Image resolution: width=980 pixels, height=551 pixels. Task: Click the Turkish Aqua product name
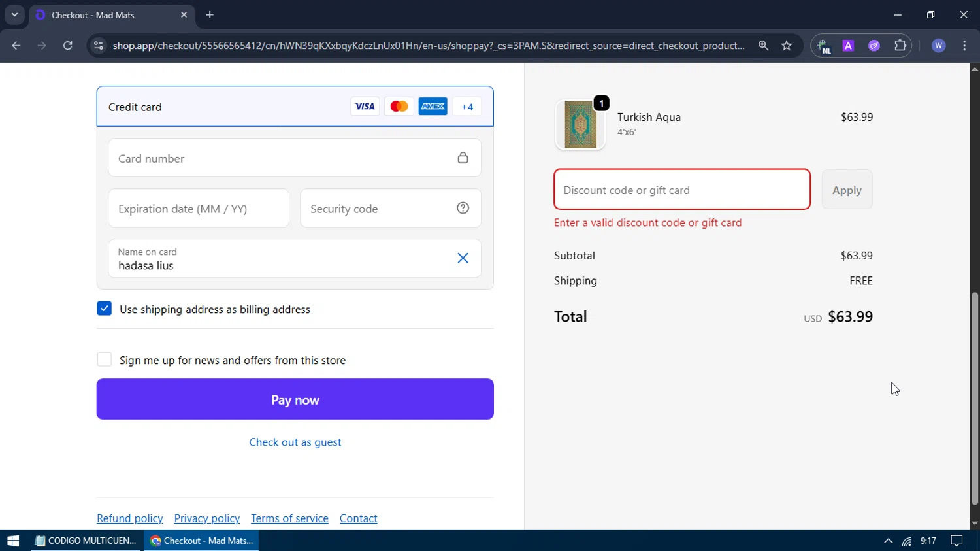pyautogui.click(x=649, y=117)
